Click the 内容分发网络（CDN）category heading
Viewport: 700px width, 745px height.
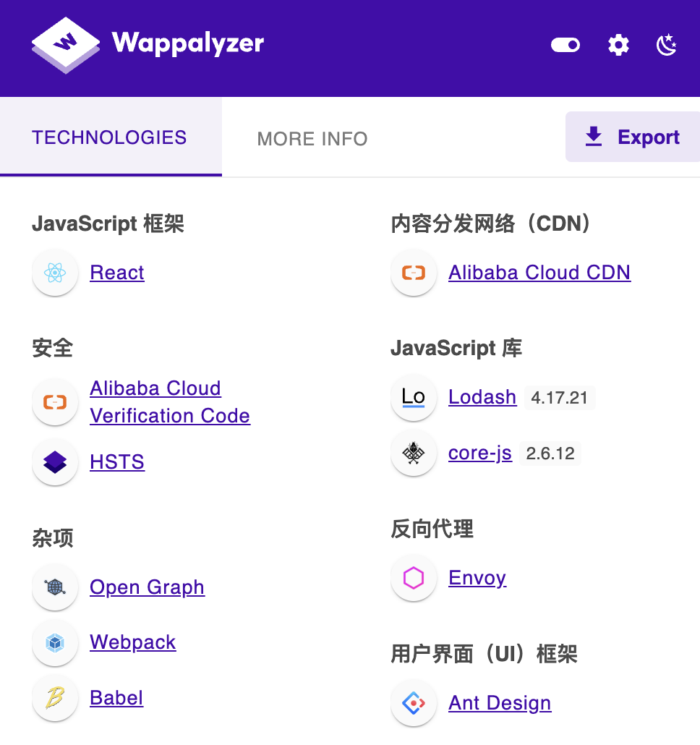coord(490,223)
